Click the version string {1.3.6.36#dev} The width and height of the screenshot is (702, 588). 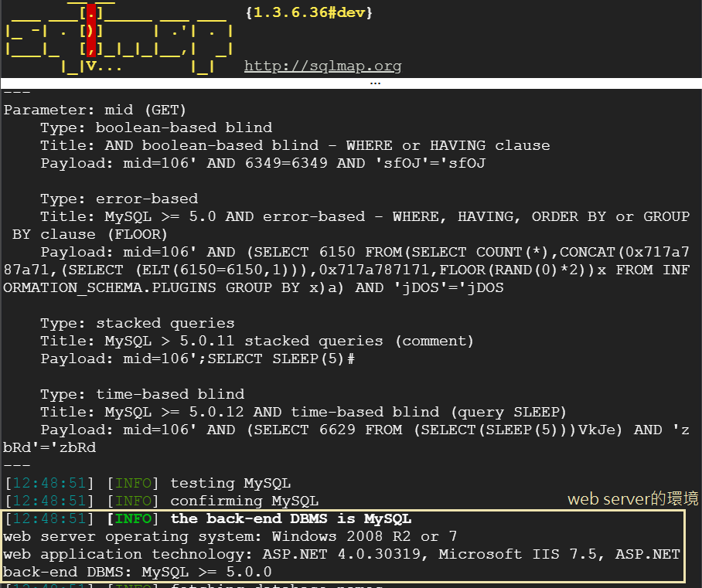[x=309, y=12]
